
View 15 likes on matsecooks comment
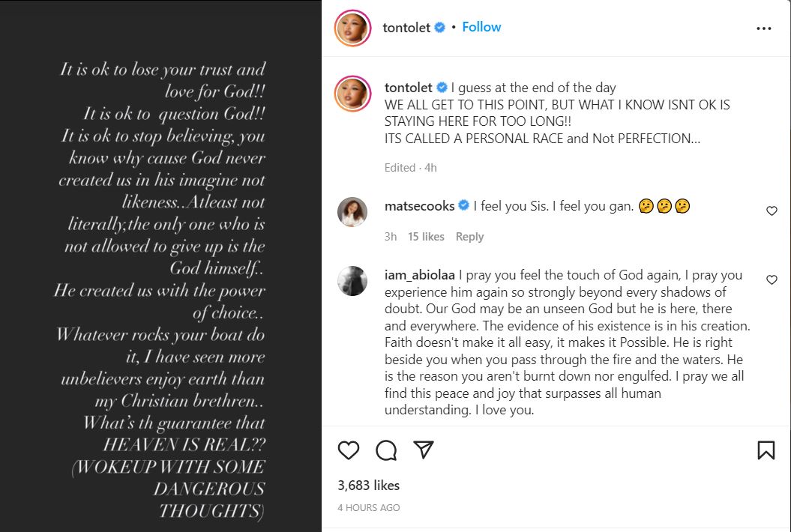(x=426, y=237)
